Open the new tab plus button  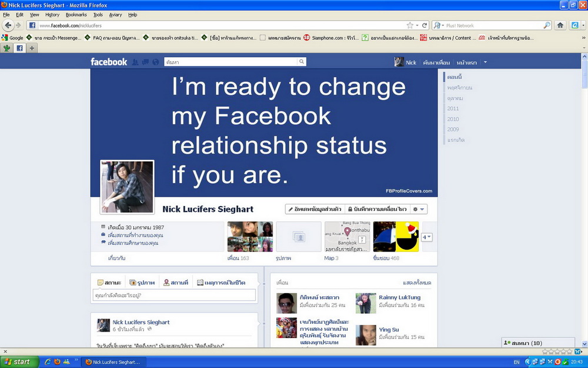pos(32,48)
